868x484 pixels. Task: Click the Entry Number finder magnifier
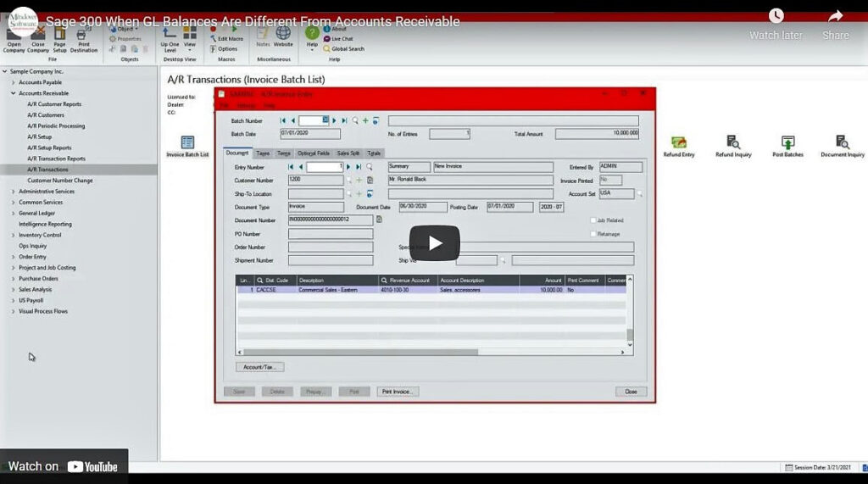370,167
